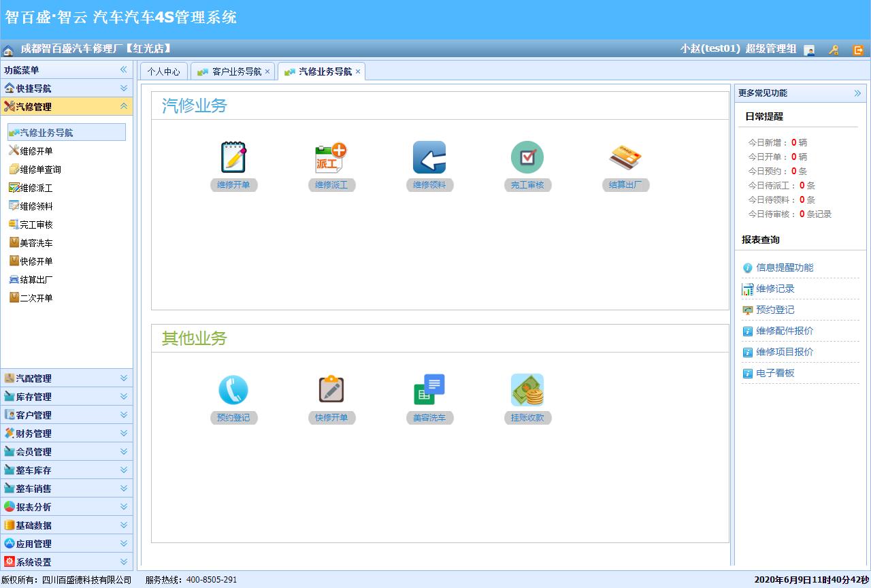
Task: Expand the 会员管理 menu section
Action: (67, 451)
